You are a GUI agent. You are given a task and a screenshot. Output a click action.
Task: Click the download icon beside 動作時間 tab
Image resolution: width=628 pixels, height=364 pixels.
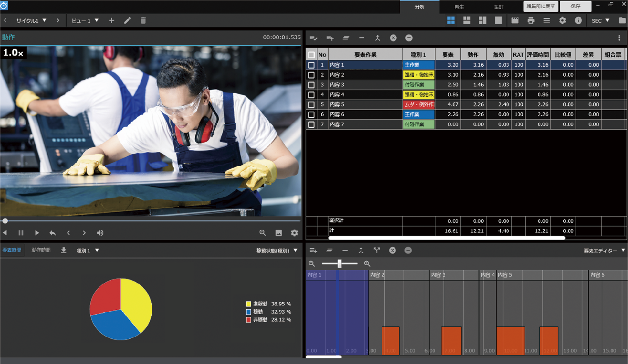click(64, 250)
